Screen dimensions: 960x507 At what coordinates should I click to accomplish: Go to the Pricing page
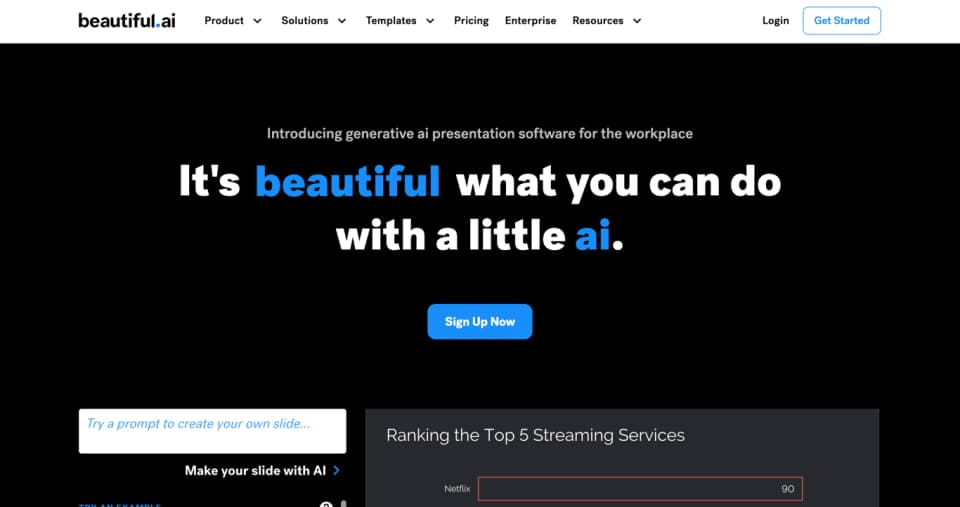(471, 20)
